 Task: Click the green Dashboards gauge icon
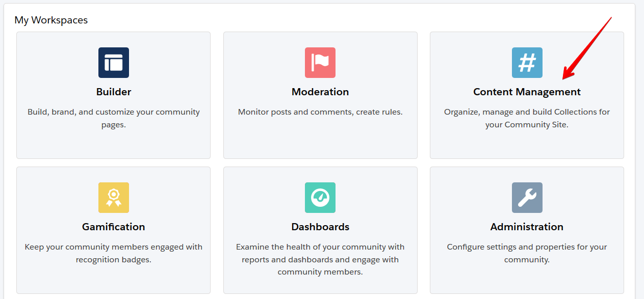point(320,198)
